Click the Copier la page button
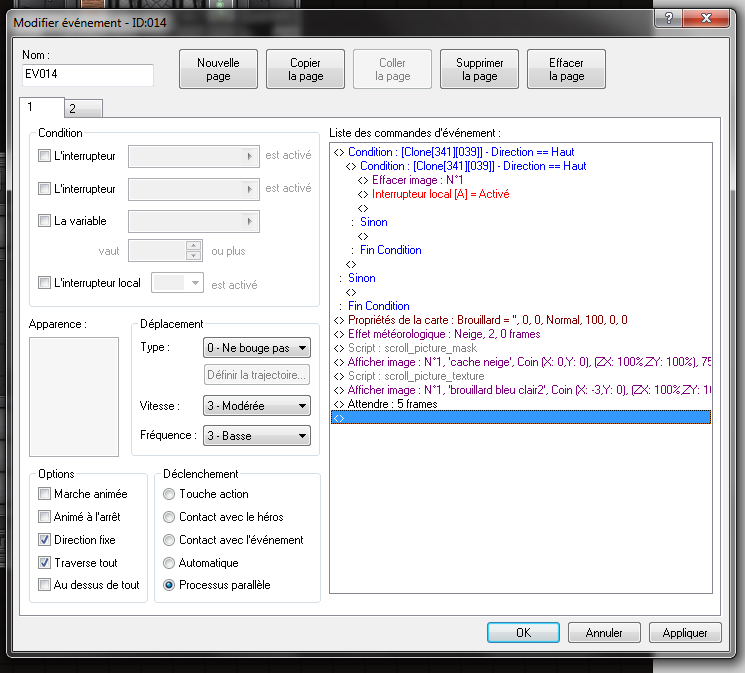The height and width of the screenshot is (673, 745). tap(306, 69)
